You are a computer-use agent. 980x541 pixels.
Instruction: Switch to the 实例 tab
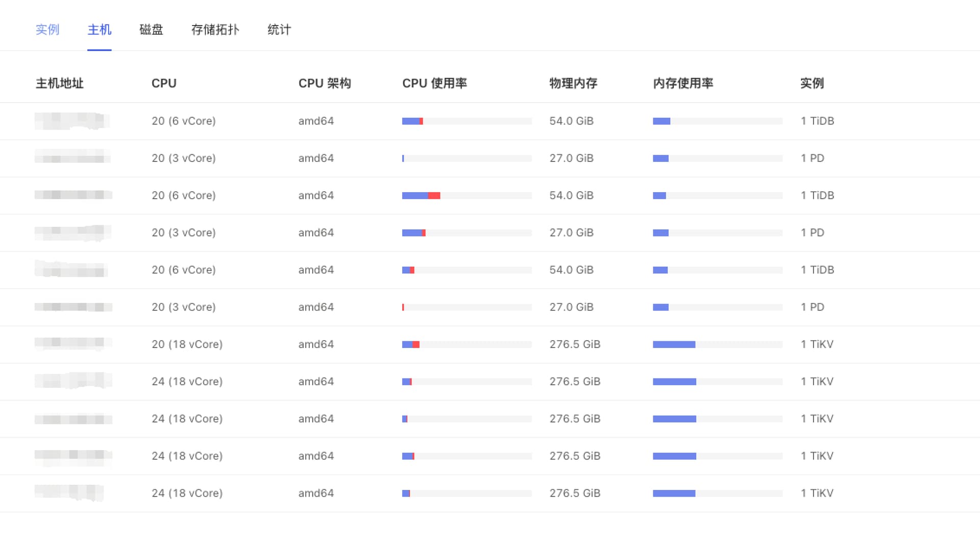pos(47,30)
